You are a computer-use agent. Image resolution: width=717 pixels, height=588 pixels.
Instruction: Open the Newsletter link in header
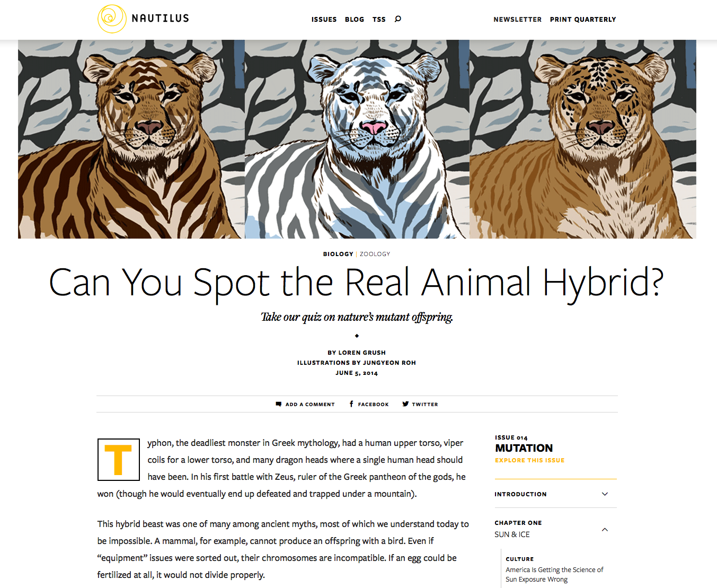517,20
